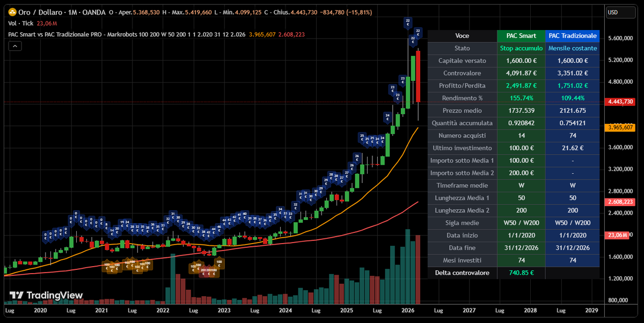
Task: Click the PAC Tradizionale column header
Action: tap(572, 36)
